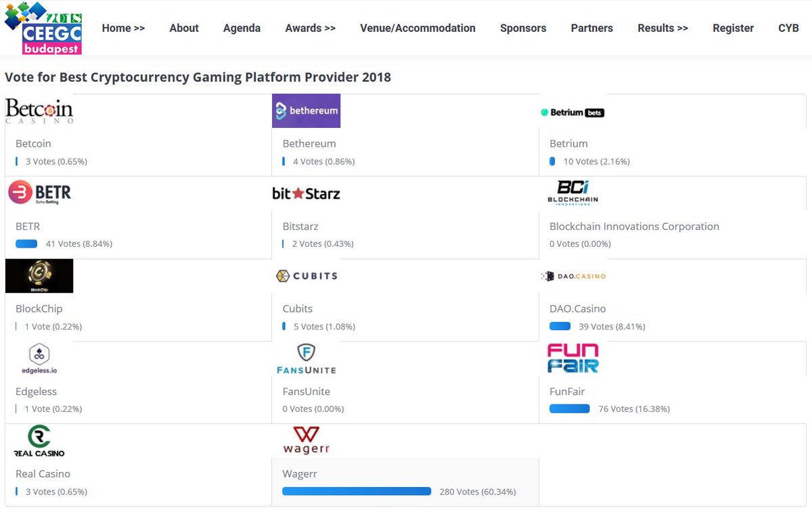Click the '5 Votes (1.08%)' text
Image resolution: width=812 pixels, height=514 pixels.
pos(324,326)
